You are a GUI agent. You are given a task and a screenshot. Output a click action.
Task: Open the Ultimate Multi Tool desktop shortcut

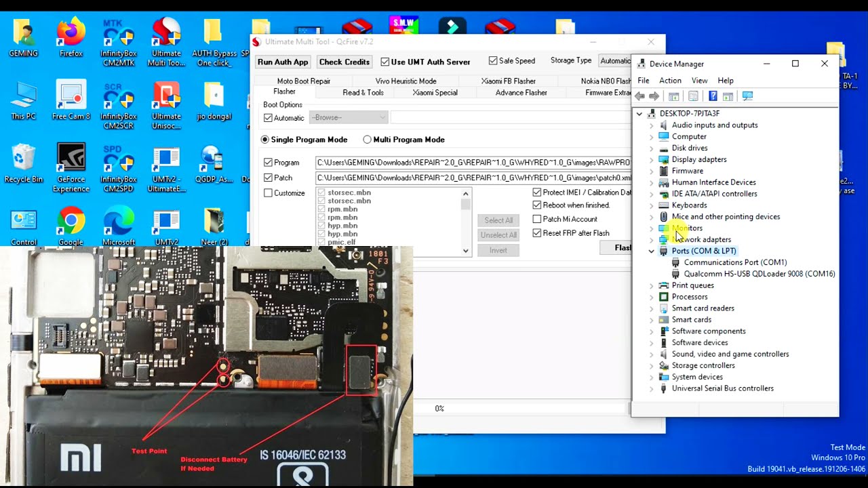166,42
